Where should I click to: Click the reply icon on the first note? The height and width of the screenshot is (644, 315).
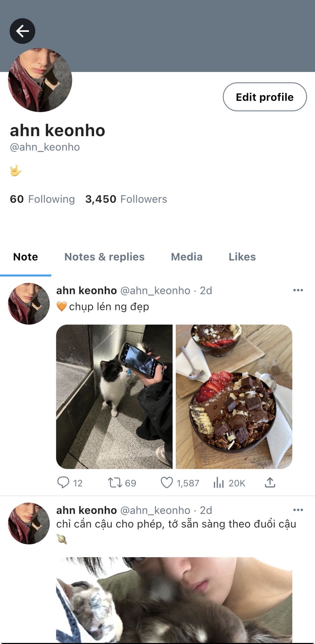pos(63,482)
